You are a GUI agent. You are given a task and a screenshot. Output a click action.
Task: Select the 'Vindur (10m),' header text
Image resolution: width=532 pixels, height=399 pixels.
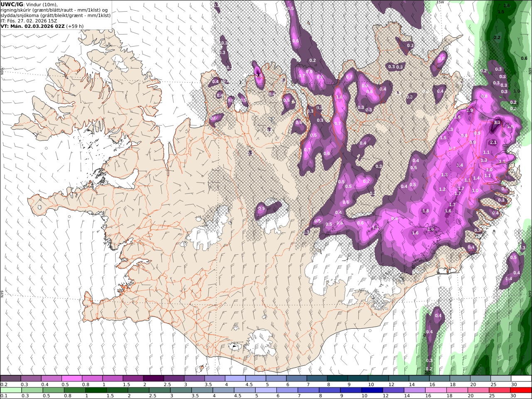coord(42,5)
